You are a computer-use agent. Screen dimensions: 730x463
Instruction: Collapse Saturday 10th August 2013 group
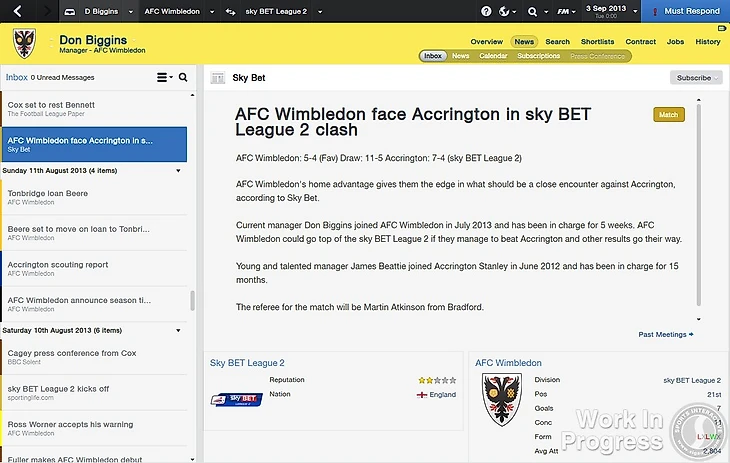pos(178,330)
